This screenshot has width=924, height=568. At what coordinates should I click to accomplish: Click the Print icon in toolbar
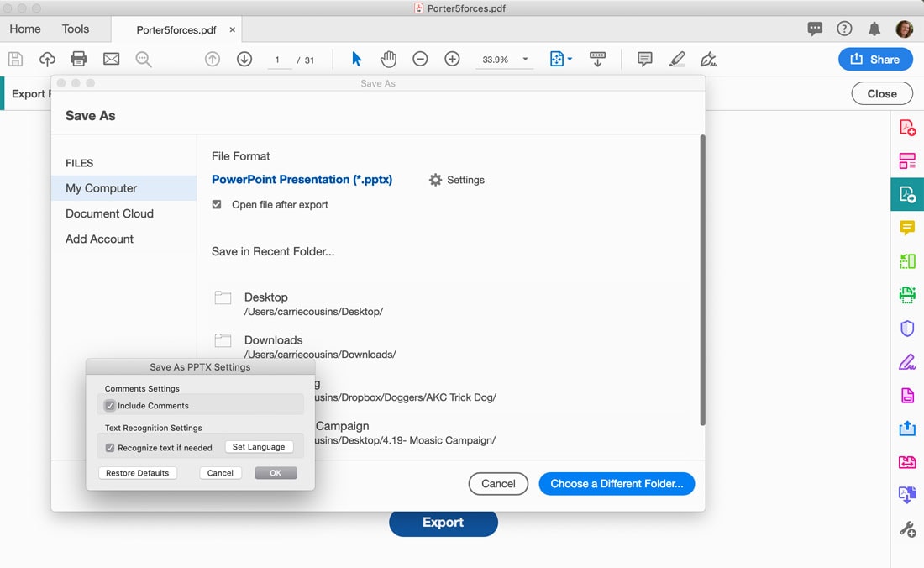click(x=79, y=59)
